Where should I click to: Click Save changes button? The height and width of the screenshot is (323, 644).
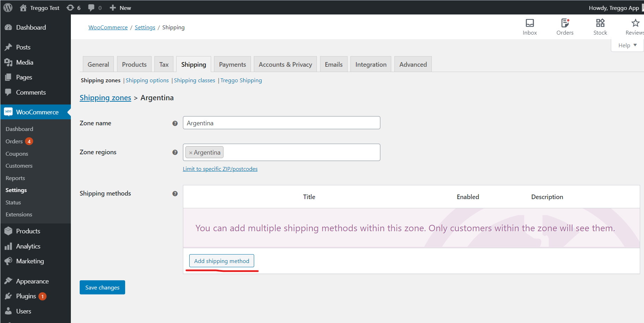point(102,287)
